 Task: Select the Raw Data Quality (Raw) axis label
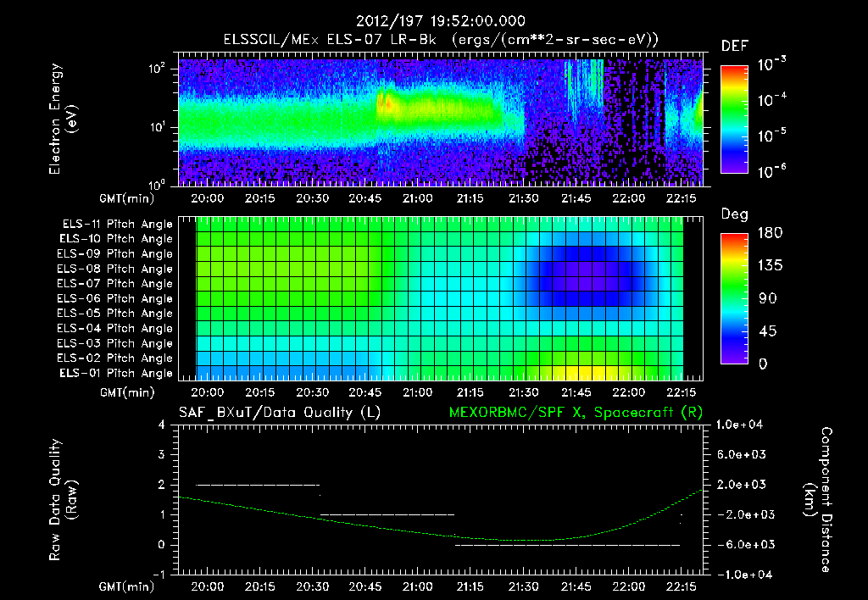point(63,499)
